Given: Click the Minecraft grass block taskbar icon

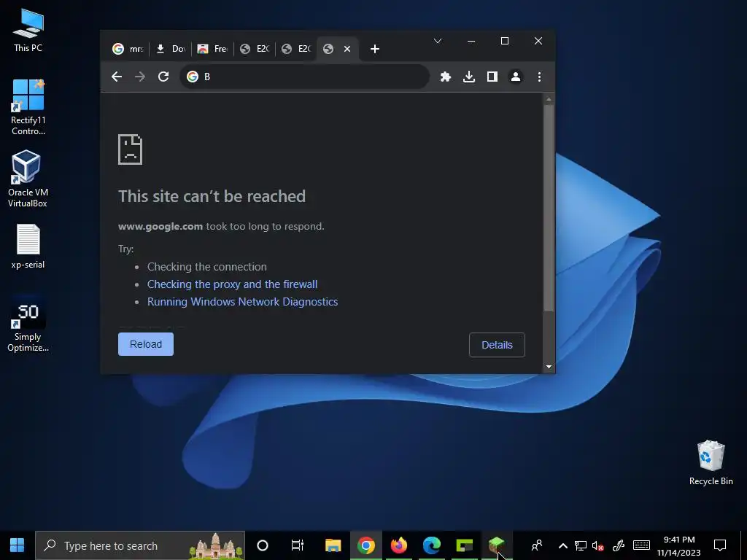Looking at the screenshot, I should tap(497, 545).
